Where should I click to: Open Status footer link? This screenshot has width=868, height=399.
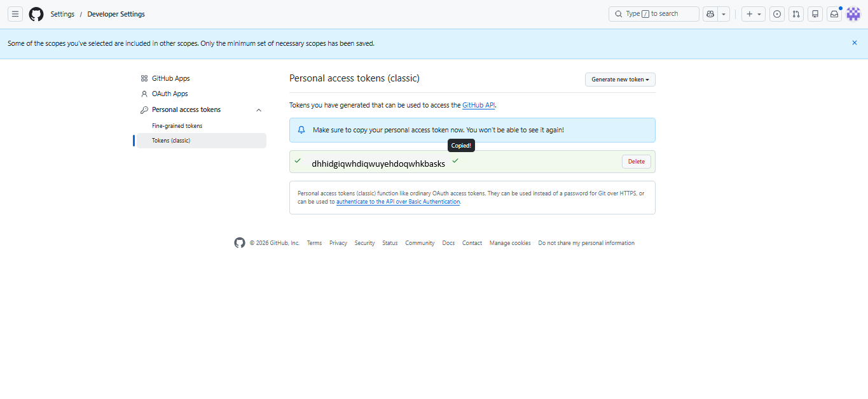[390, 243]
